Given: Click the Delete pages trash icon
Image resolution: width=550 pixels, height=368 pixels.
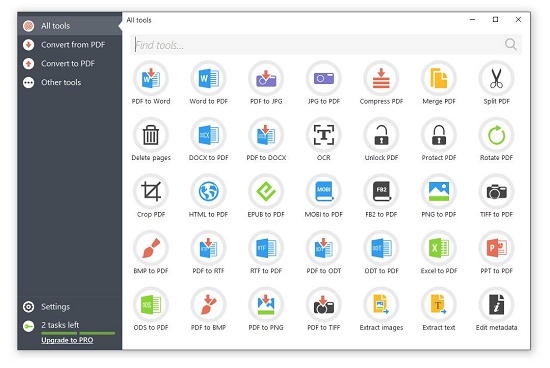Looking at the screenshot, I should tap(151, 135).
